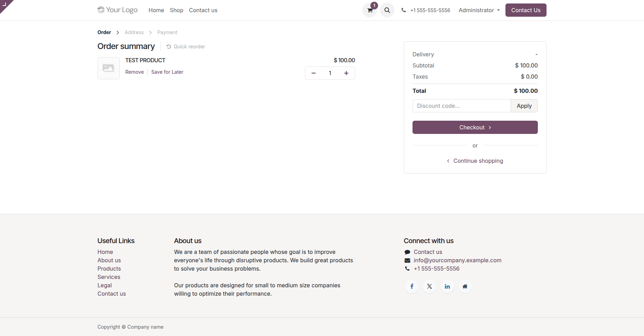Image resolution: width=644 pixels, height=336 pixels.
Task: Remove TEST PRODUCT from the cart
Action: click(134, 72)
